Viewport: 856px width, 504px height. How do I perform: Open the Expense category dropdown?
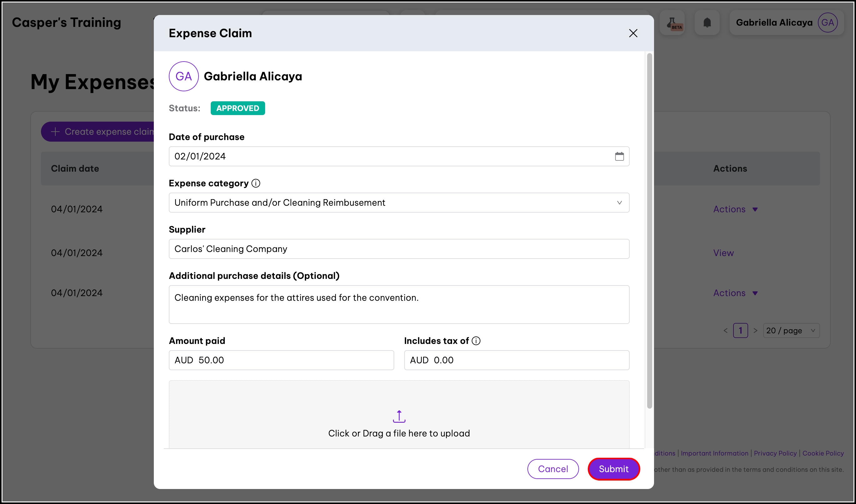point(399,203)
